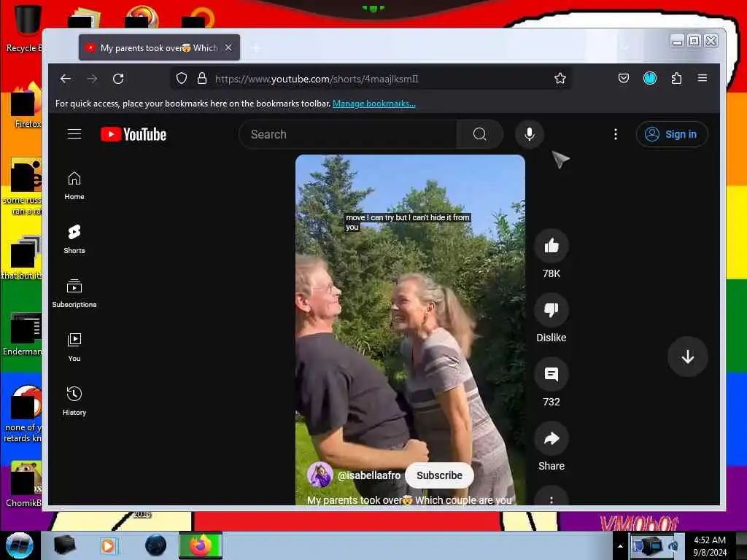
Task: Open YouTube settings three-dot menu
Action: (x=616, y=134)
